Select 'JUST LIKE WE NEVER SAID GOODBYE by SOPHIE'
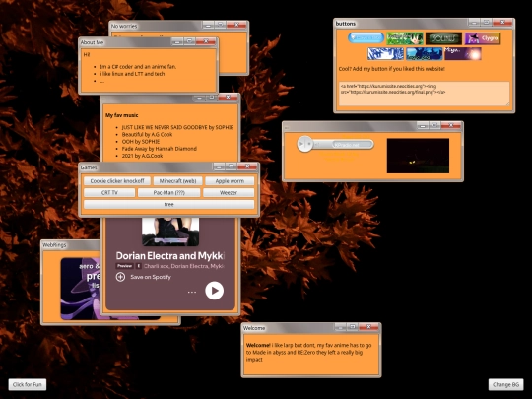Screen dimensions: 532x399 click(x=177, y=127)
